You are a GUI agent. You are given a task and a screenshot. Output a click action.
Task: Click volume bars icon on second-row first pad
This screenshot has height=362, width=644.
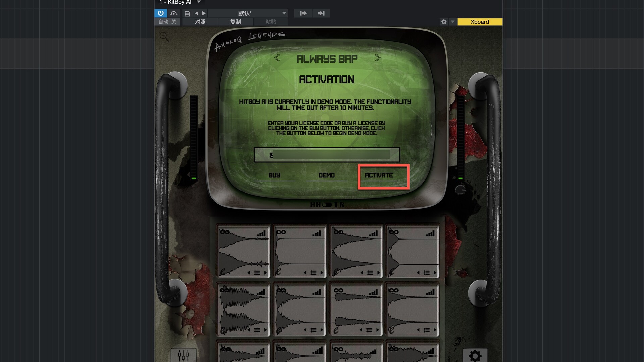pyautogui.click(x=261, y=292)
